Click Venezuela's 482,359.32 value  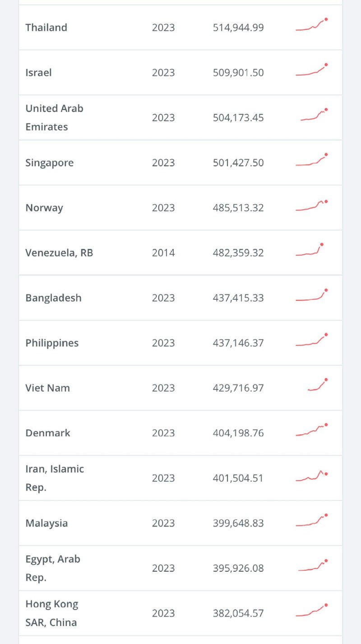[238, 253]
